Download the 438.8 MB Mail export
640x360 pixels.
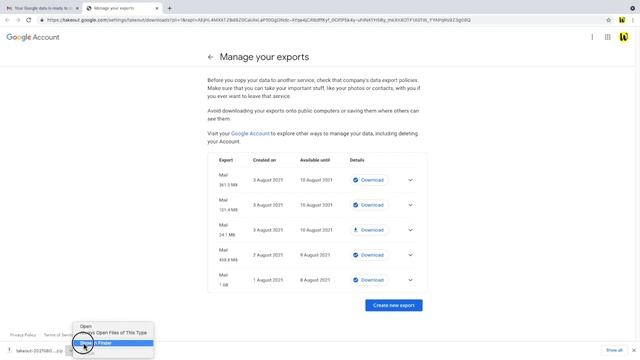point(369,255)
